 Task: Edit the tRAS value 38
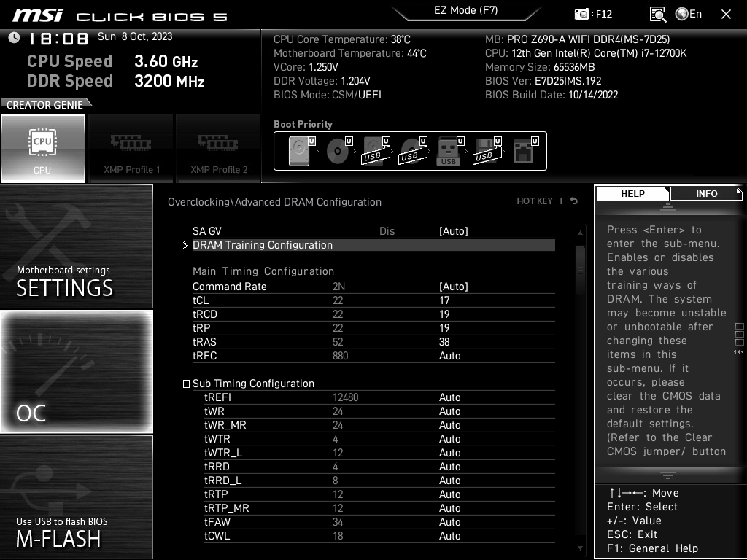click(444, 342)
